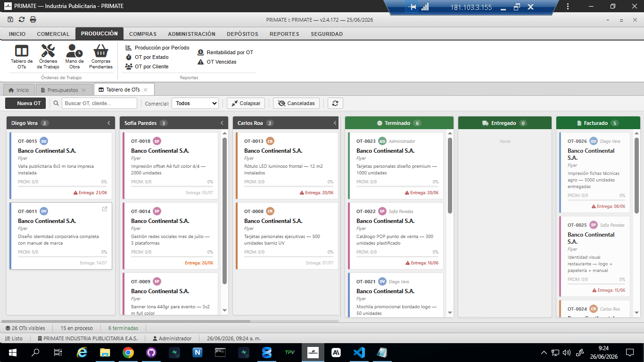Screen dimensions: 644x362
Task: Open the REPORTES ribbon tab
Action: (x=284, y=34)
